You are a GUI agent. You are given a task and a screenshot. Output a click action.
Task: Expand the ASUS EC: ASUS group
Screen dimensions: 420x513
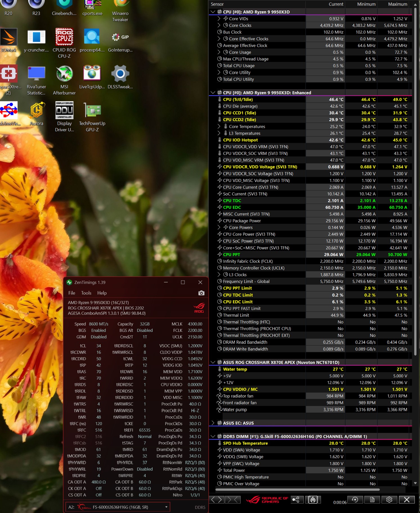tap(213, 423)
